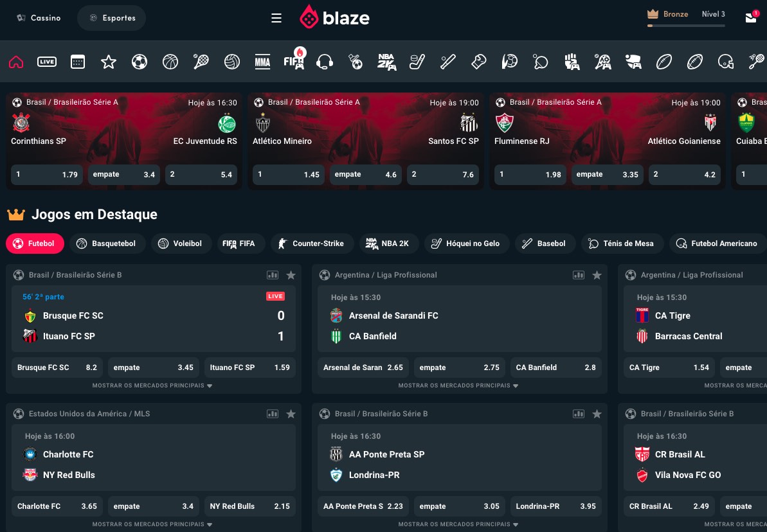Bet on CA Banfield at 2.8
This screenshot has height=532, width=767.
point(555,368)
